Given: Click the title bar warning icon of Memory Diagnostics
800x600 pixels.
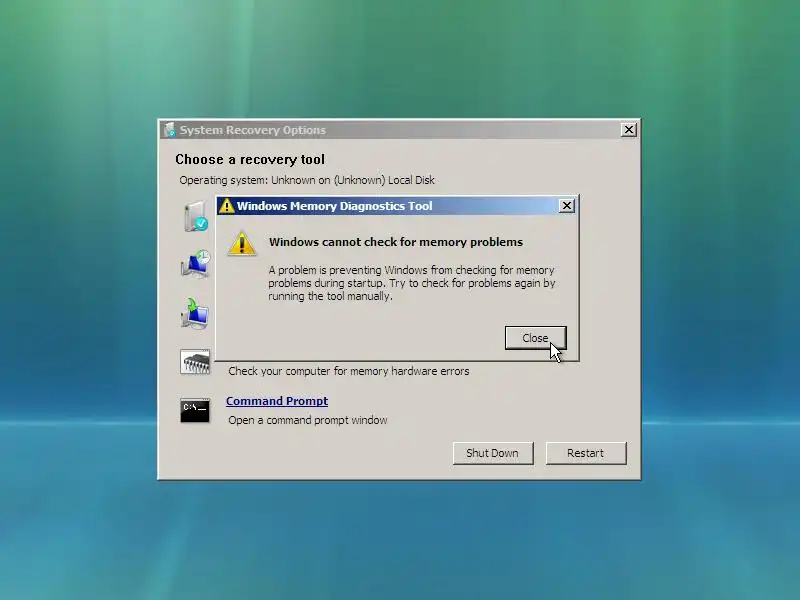Looking at the screenshot, I should (x=226, y=206).
